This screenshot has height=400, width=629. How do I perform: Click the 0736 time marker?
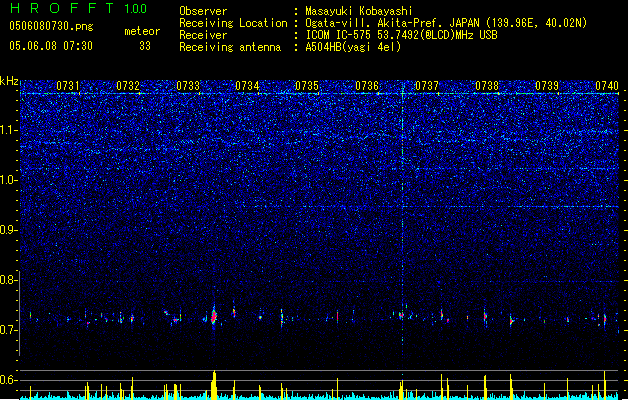coord(367,86)
